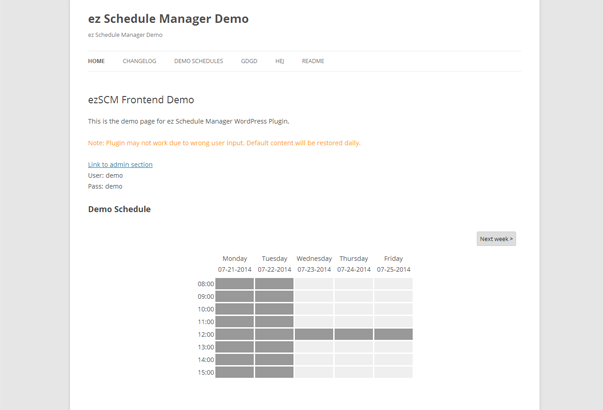Click the booked Monday 08:00 slot
603x410 pixels.
235,284
